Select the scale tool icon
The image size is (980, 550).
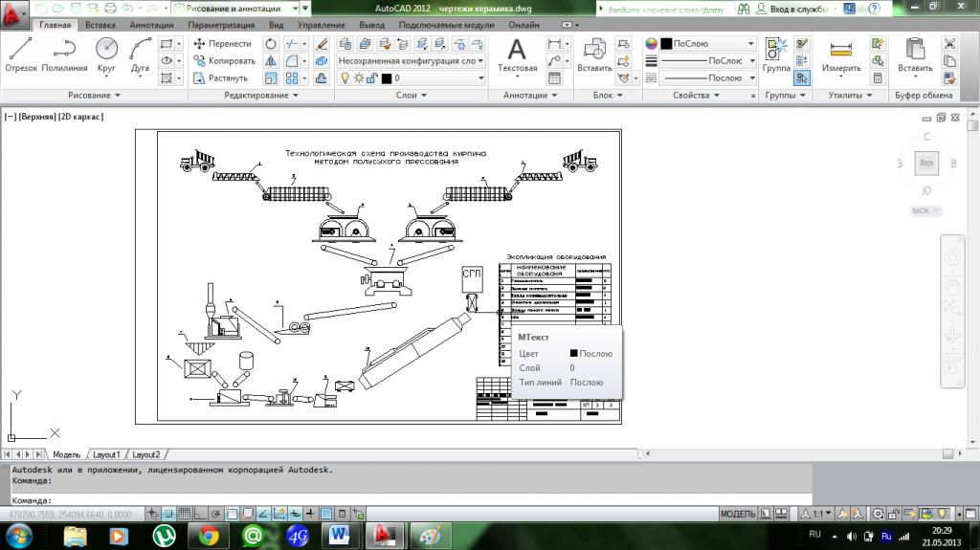pos(271,78)
